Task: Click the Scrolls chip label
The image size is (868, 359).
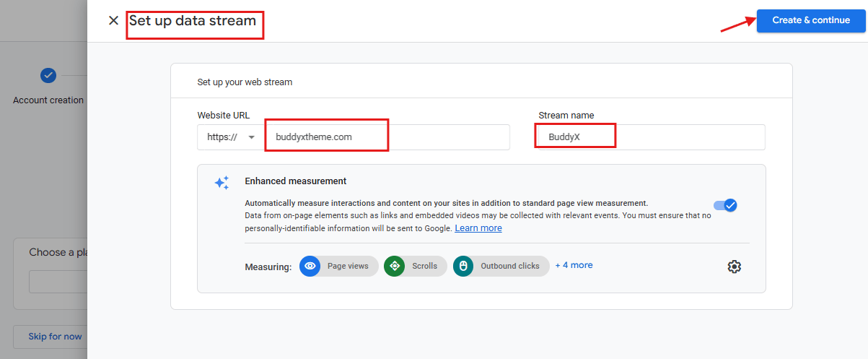Action: click(424, 266)
